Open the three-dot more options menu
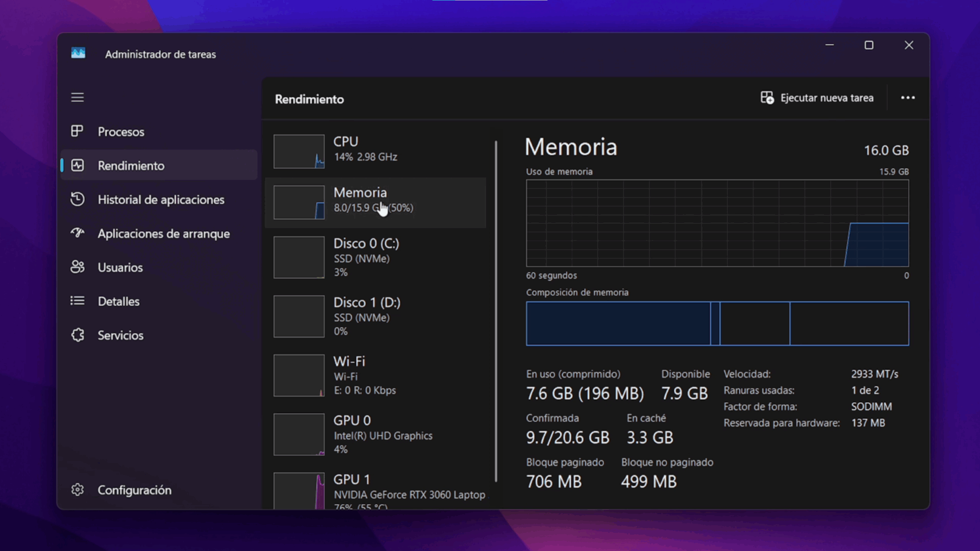The height and width of the screenshot is (551, 980). [x=908, y=98]
